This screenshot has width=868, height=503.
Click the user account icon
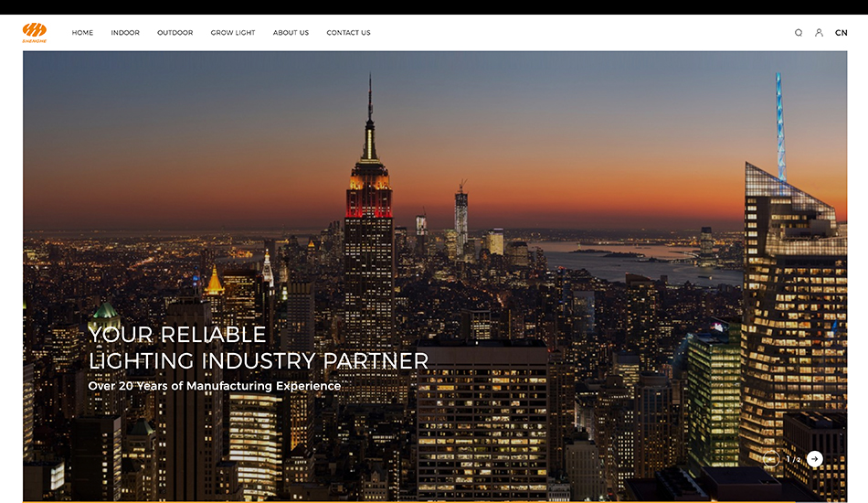coord(819,33)
